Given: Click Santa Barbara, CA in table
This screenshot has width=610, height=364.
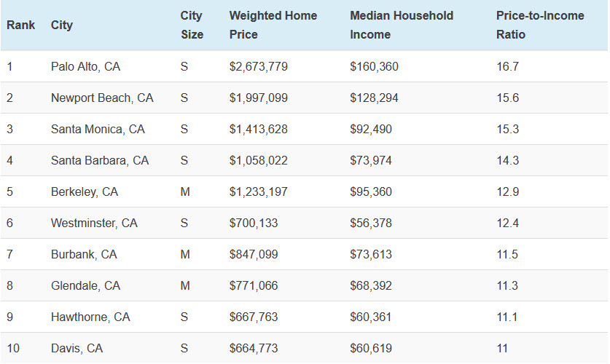Looking at the screenshot, I should coord(100,160).
